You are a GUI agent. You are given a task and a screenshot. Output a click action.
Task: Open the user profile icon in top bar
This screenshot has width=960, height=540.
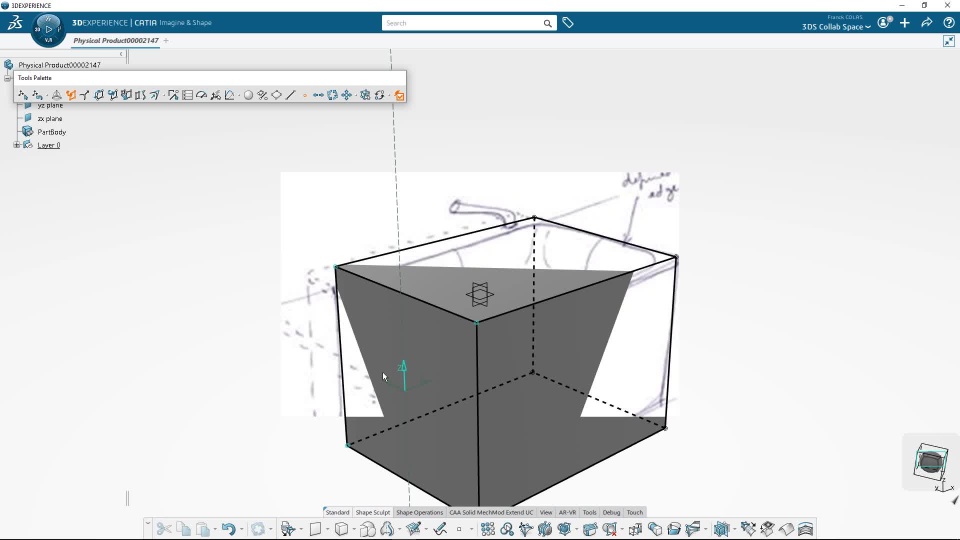click(x=884, y=23)
